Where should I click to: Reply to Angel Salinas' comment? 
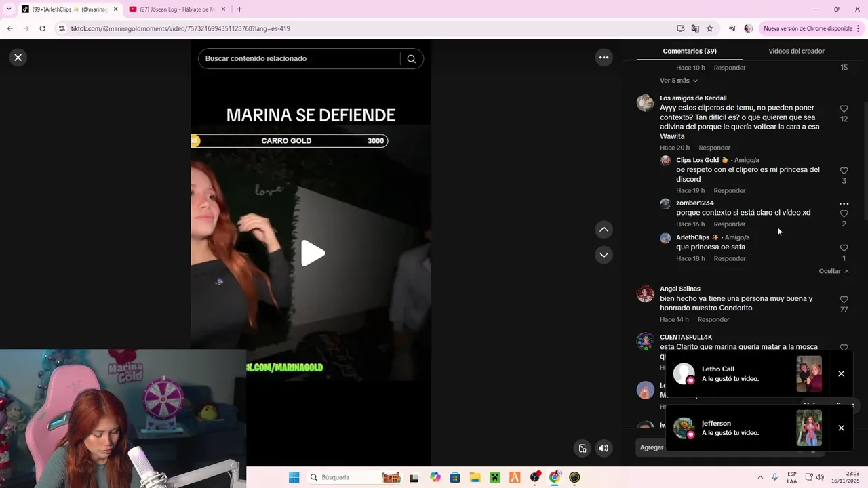[x=713, y=319]
